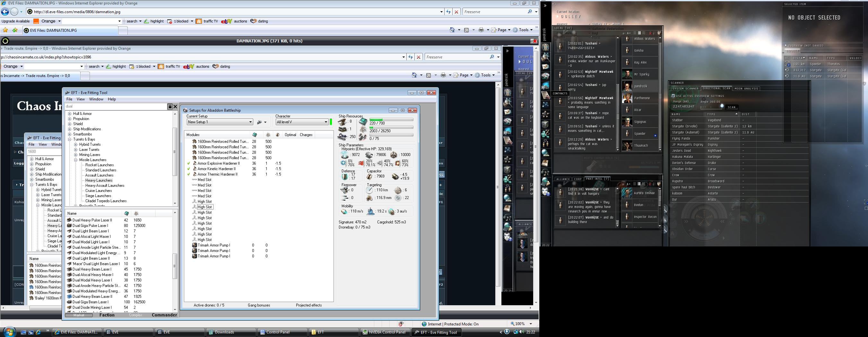Select Mr Sparky in the Local member list

(x=640, y=74)
